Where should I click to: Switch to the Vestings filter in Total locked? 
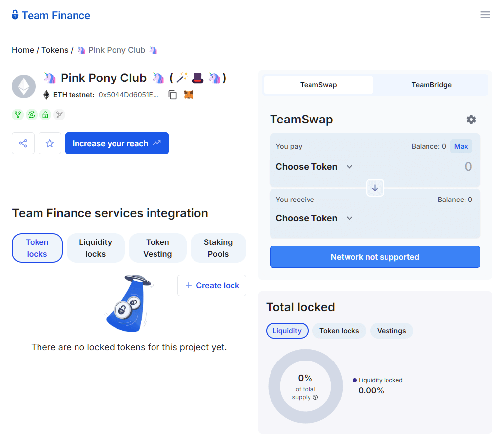[x=391, y=331]
